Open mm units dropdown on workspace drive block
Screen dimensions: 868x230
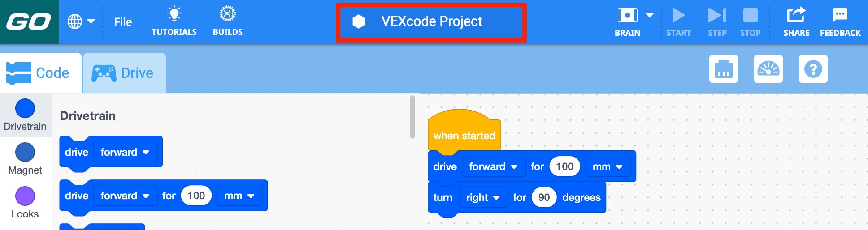coord(608,166)
